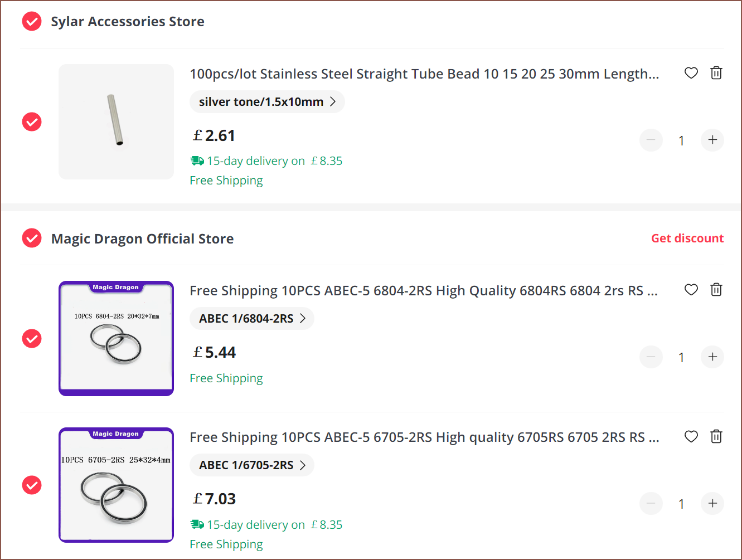Add 6804-2RS bearing to wishlist
This screenshot has height=560, width=742.
[x=691, y=290]
